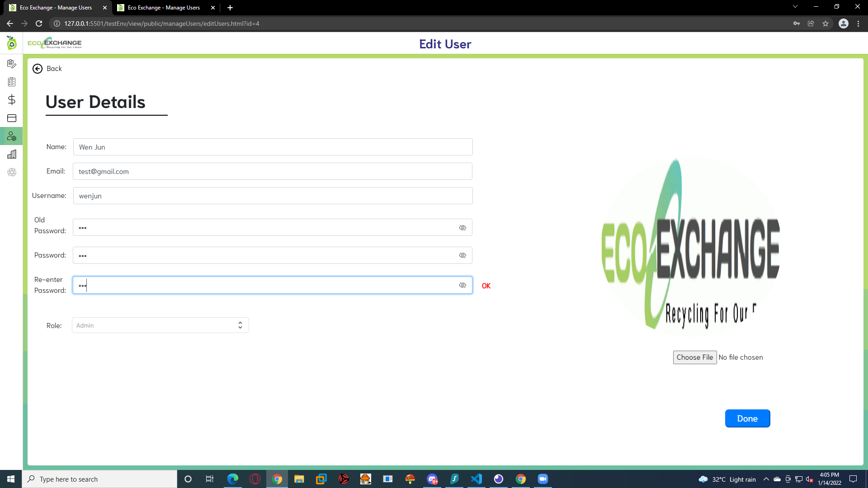Click into the Name field
The width and height of the screenshot is (868, 488).
(x=273, y=147)
